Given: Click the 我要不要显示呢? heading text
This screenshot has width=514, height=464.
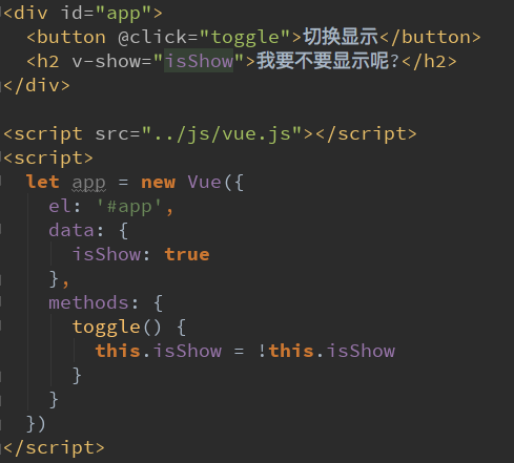Looking at the screenshot, I should pos(328,61).
